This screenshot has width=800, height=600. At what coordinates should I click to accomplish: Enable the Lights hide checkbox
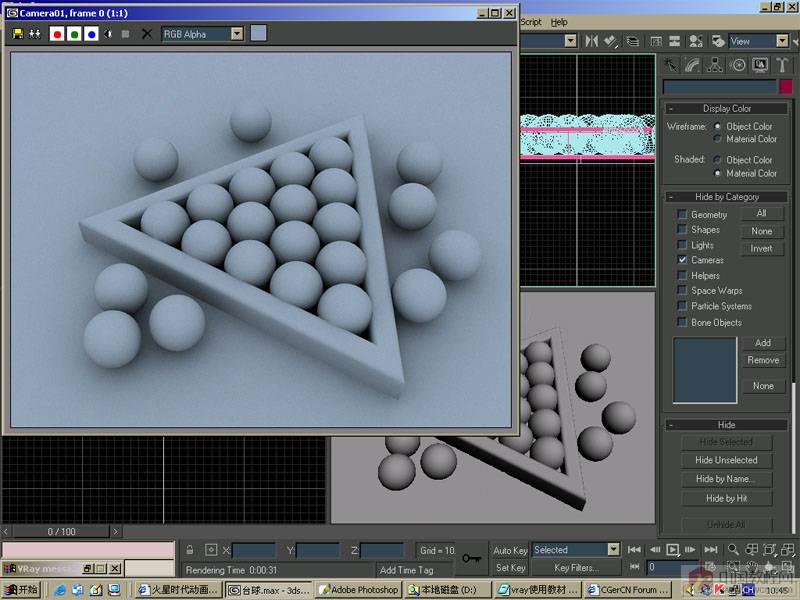[682, 245]
